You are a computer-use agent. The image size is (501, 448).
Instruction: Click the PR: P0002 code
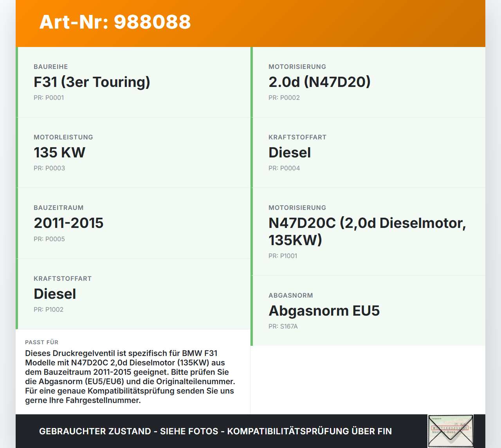(284, 98)
